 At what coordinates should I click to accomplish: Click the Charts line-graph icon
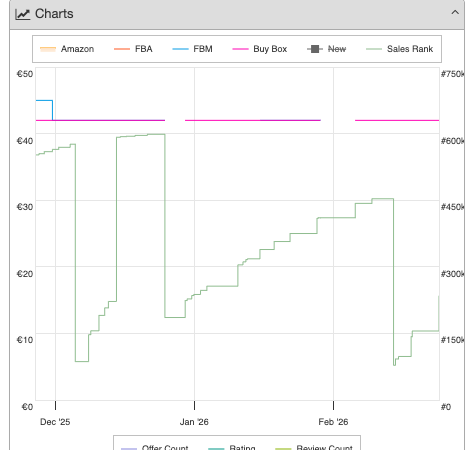23,14
